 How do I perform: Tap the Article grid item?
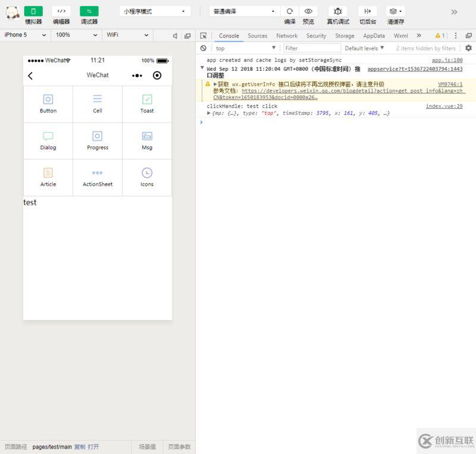48,178
